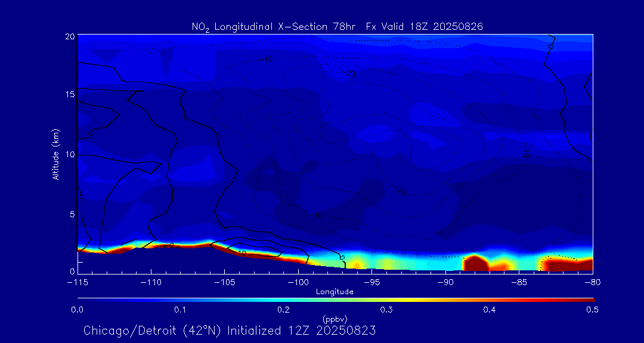Click color scale label "0.2"
The height and width of the screenshot is (343, 644).
pyautogui.click(x=283, y=310)
